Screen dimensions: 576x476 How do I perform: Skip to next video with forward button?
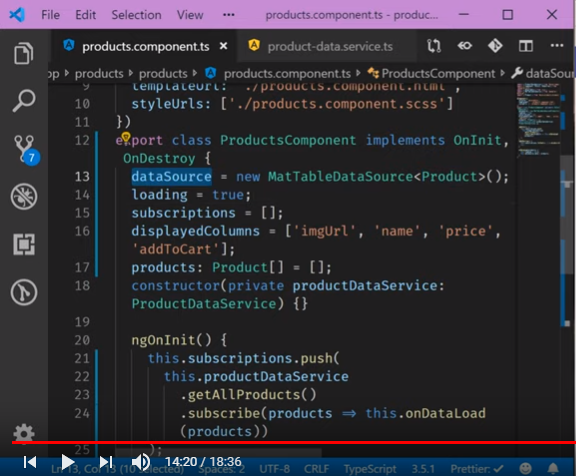[106, 462]
